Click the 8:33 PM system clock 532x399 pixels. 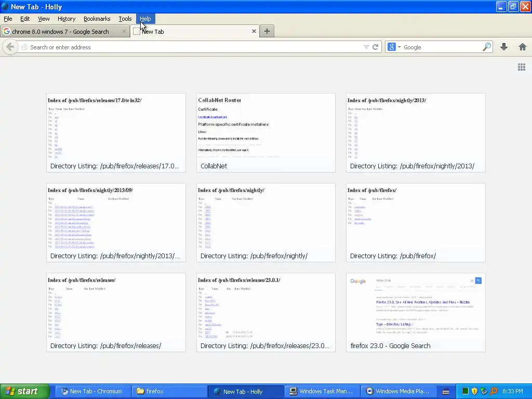[513, 391]
